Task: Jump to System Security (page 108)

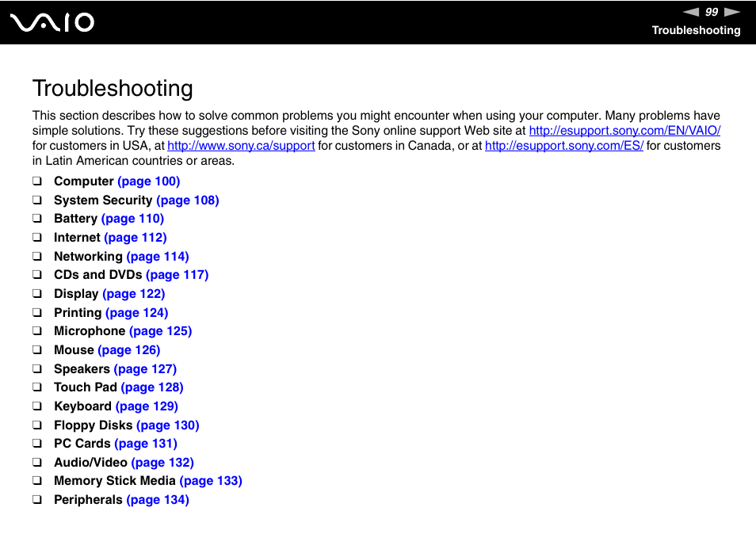Action: 188,200
